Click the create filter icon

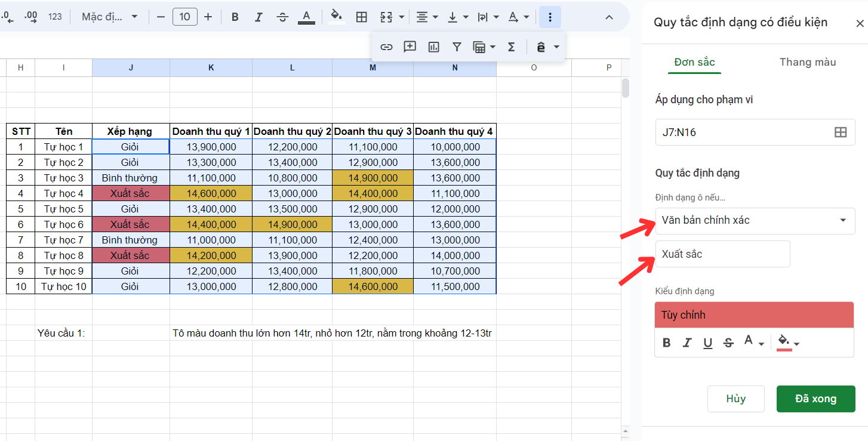coord(457,47)
